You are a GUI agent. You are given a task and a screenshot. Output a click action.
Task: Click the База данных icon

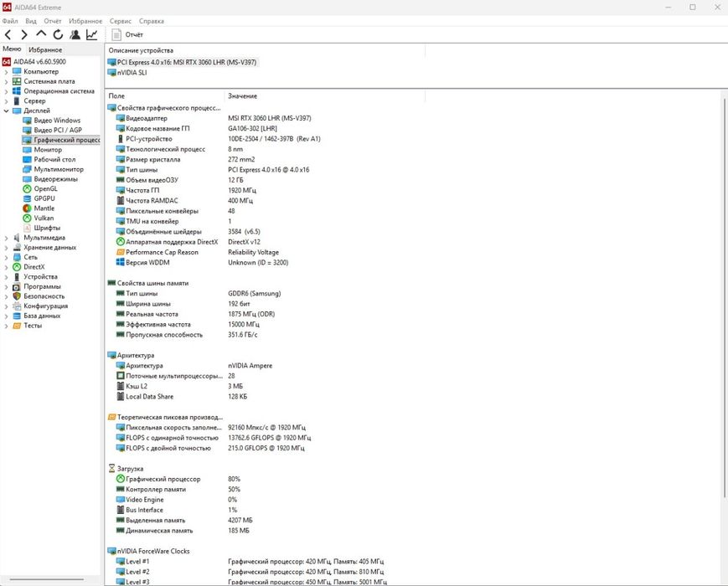coord(17,316)
